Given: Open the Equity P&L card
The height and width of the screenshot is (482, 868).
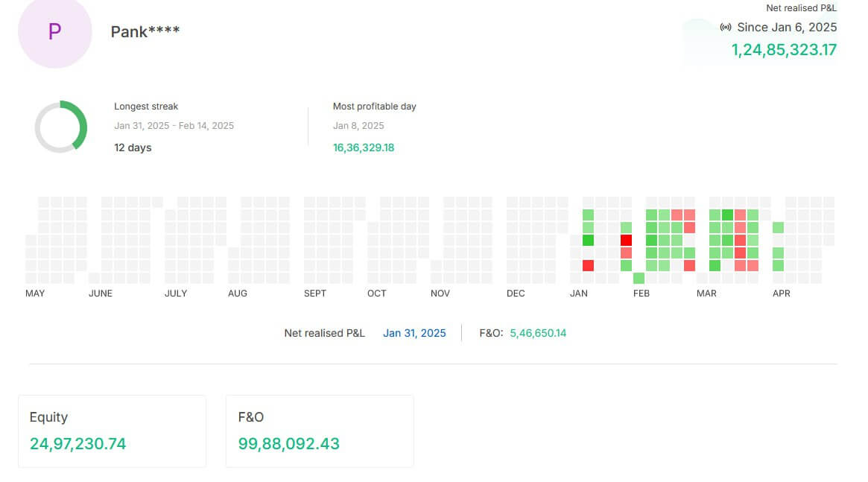Looking at the screenshot, I should 112,431.
